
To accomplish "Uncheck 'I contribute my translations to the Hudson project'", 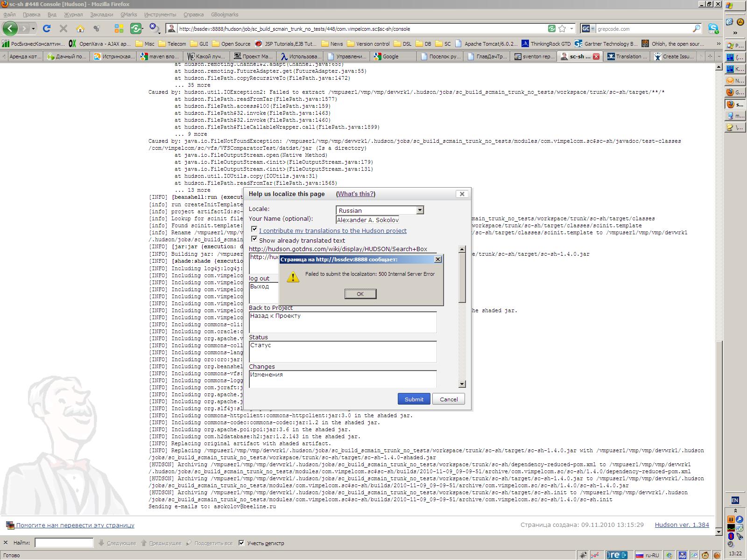I will pyautogui.click(x=254, y=229).
